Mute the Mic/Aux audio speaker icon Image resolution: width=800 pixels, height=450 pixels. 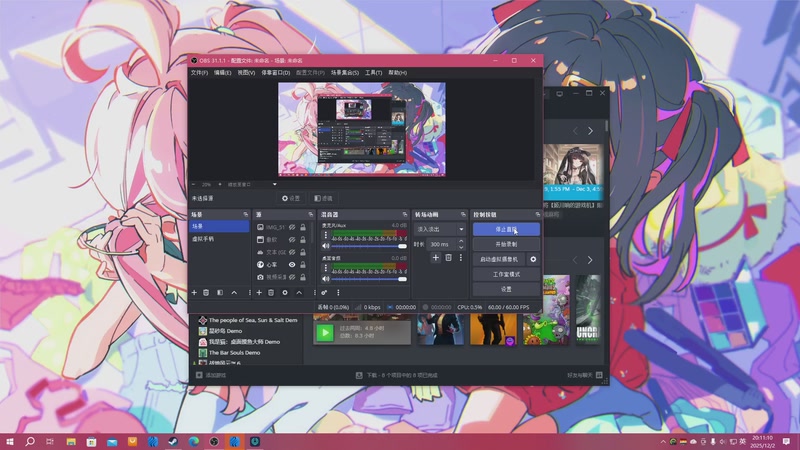326,246
